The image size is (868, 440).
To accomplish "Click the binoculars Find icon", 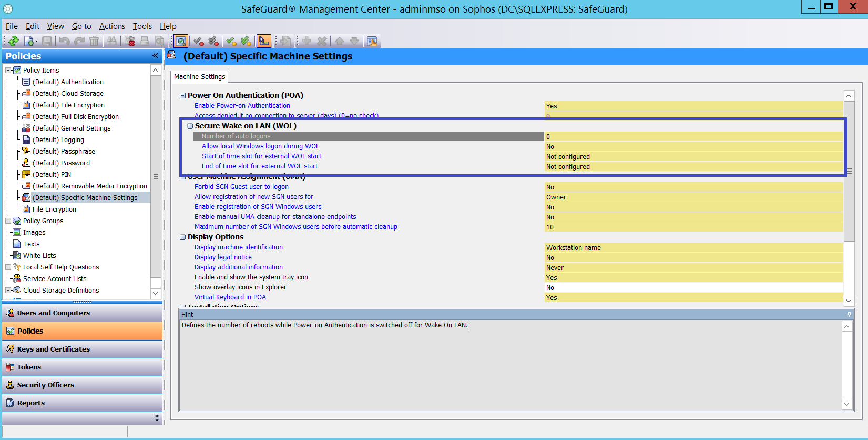I will click(x=111, y=41).
